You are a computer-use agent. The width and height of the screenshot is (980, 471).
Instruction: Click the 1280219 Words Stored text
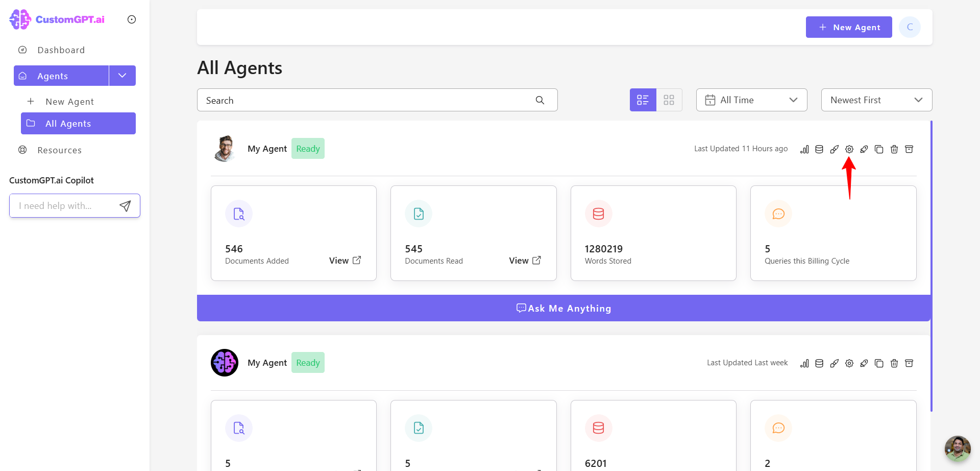tap(608, 254)
